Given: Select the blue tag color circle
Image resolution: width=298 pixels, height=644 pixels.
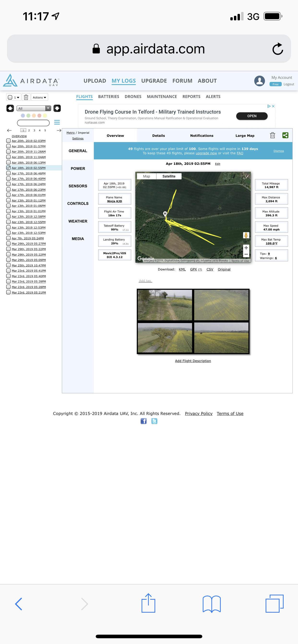Looking at the screenshot, I should click(23, 115).
